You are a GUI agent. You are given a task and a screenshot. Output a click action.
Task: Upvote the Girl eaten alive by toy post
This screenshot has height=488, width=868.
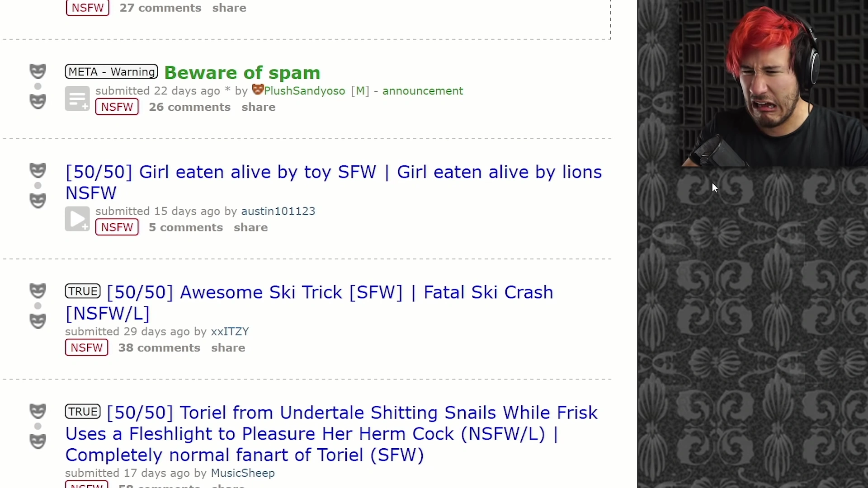[38, 170]
